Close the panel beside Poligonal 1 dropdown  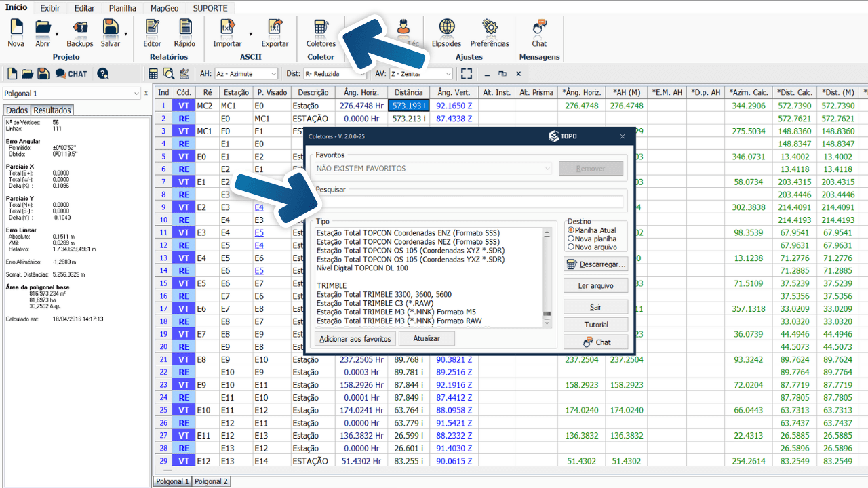point(146,94)
